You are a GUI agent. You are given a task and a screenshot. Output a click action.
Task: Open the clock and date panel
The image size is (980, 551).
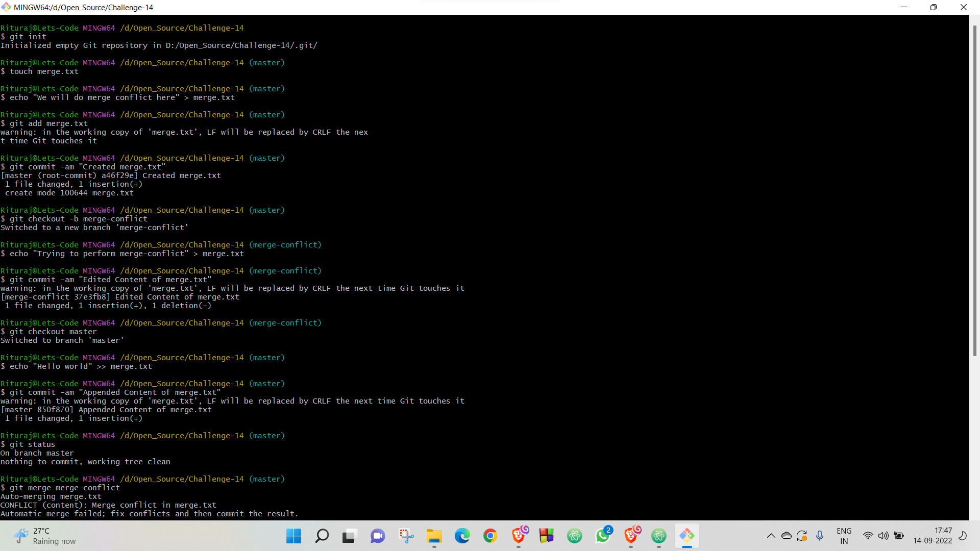tap(933, 536)
